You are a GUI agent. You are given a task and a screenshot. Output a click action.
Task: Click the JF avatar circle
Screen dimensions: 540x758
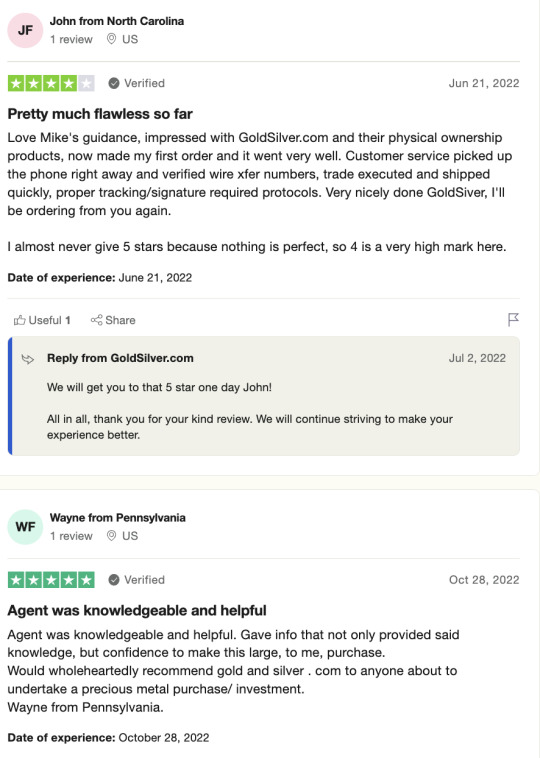tap(25, 30)
